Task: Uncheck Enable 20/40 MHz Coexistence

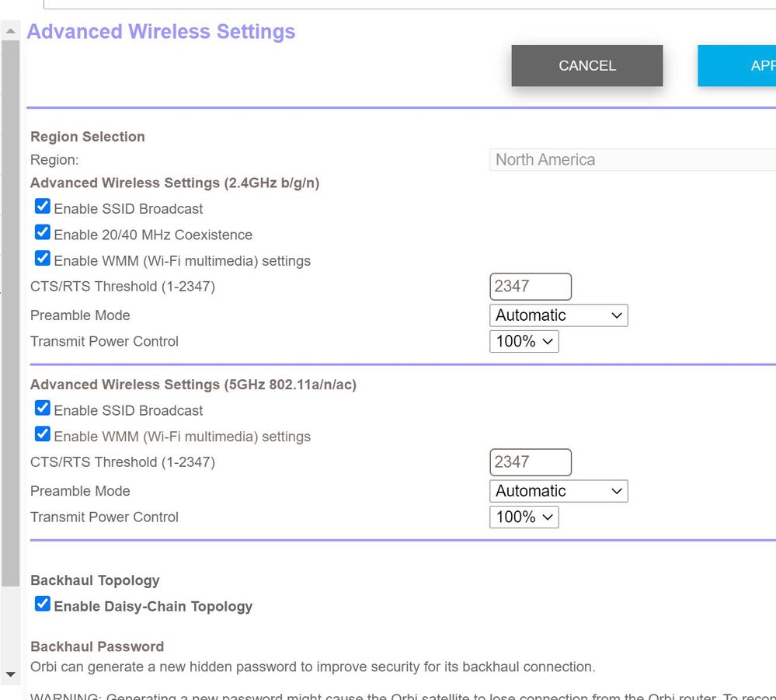Action: [x=43, y=233]
